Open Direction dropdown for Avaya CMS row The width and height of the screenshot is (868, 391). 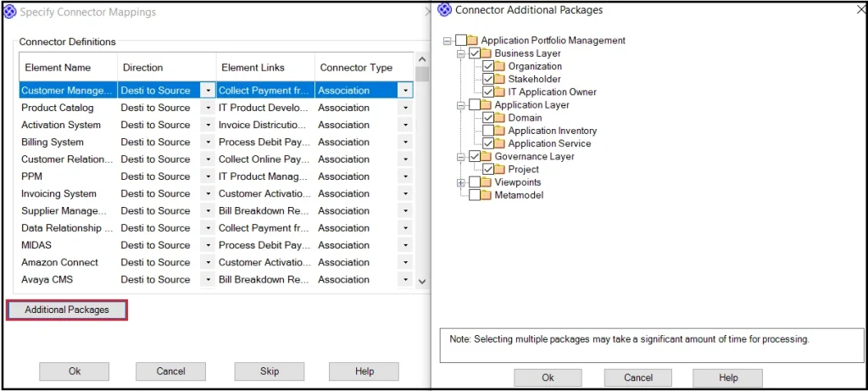[208, 279]
